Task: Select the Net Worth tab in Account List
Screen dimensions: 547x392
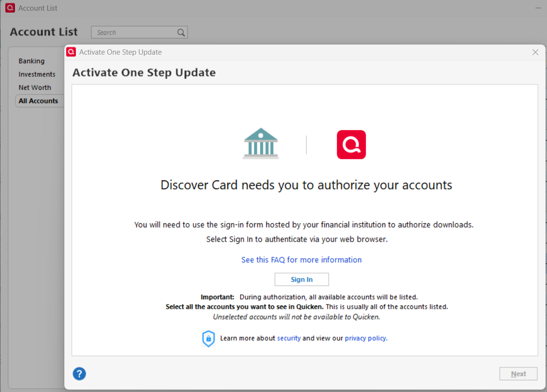Action: point(35,87)
